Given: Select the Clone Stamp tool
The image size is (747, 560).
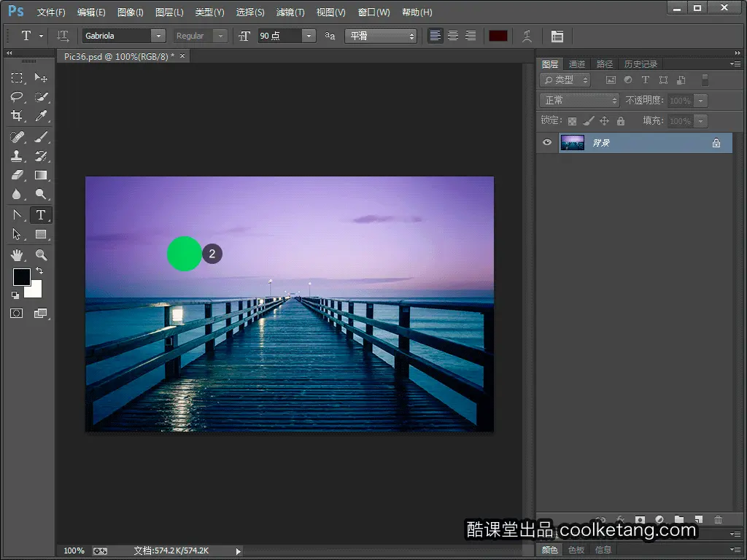Looking at the screenshot, I should point(18,156).
